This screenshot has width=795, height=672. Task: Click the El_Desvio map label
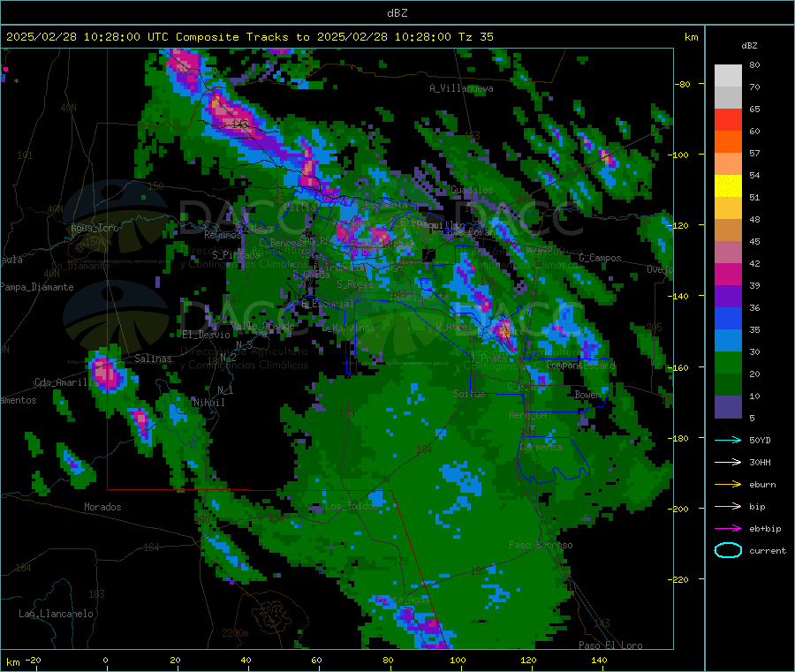[206, 335]
